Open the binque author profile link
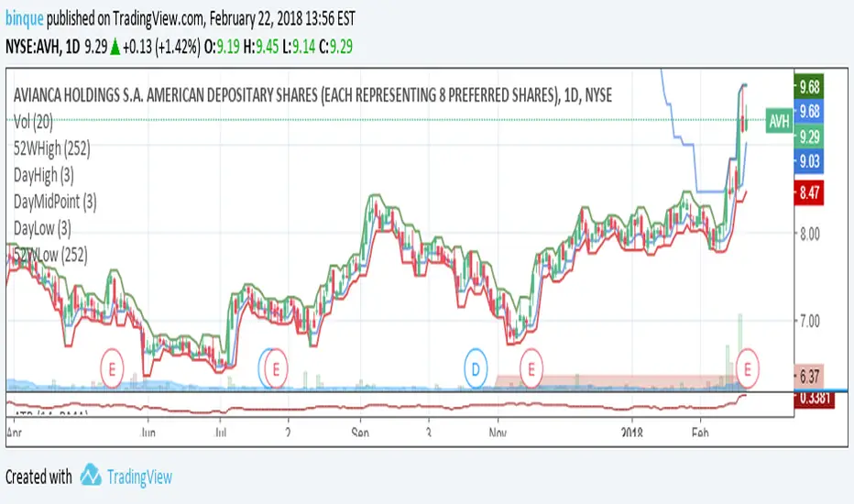Viewport: 854px width, 504px height. (25, 19)
